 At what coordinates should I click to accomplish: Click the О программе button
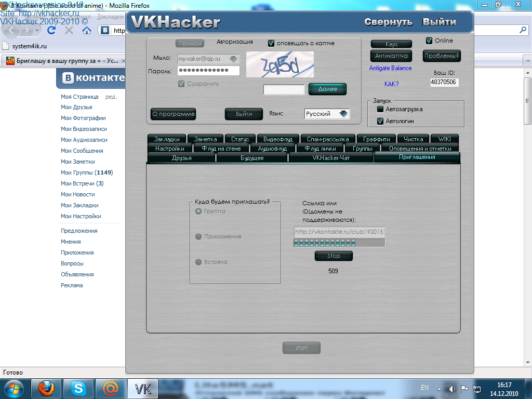tap(174, 114)
